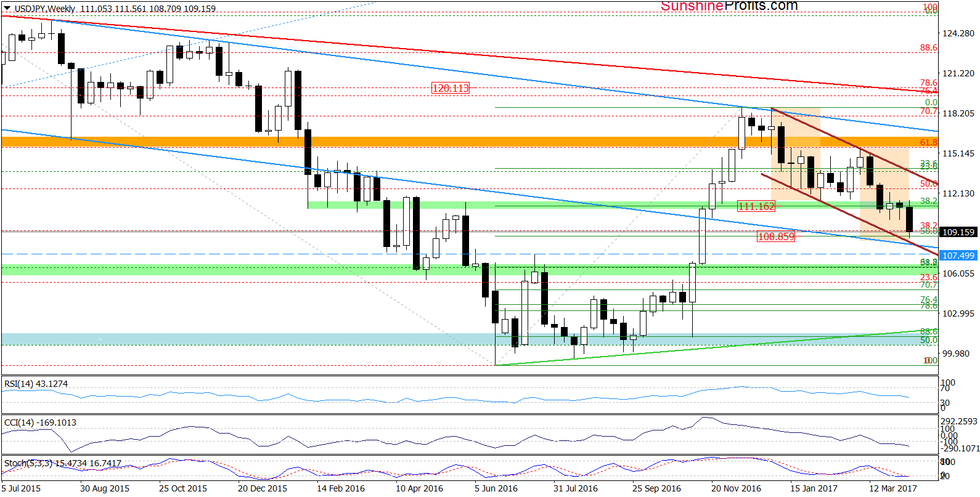Click the 14 Feb 2016 date label
Screen dimensions: 980x497
pos(341,488)
